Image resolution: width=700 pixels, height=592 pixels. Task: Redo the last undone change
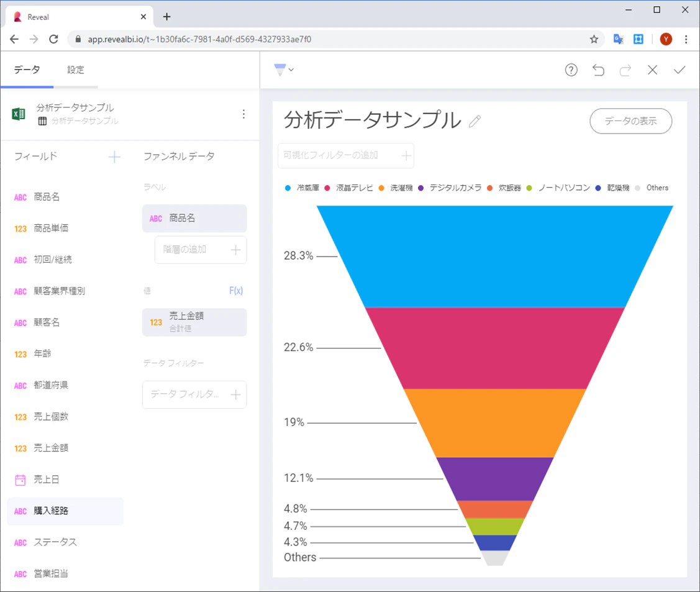click(x=625, y=70)
